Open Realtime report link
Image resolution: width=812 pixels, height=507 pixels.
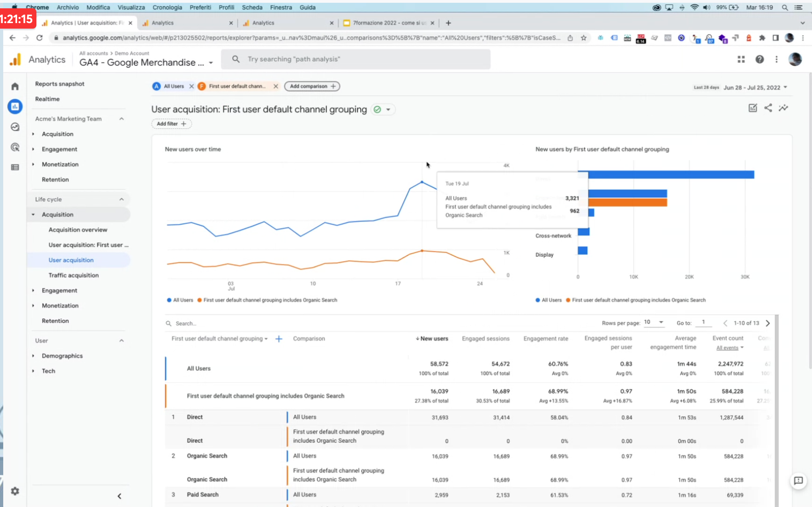pos(47,99)
